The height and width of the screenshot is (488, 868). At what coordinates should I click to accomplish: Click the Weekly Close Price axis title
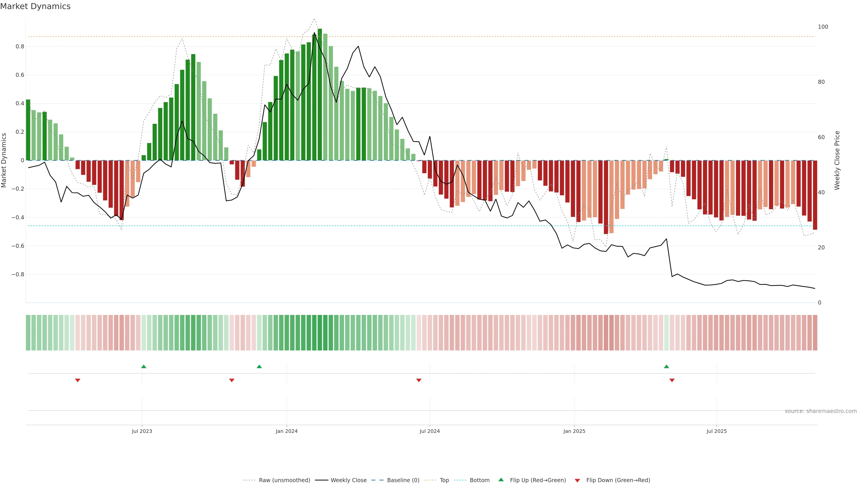click(837, 160)
